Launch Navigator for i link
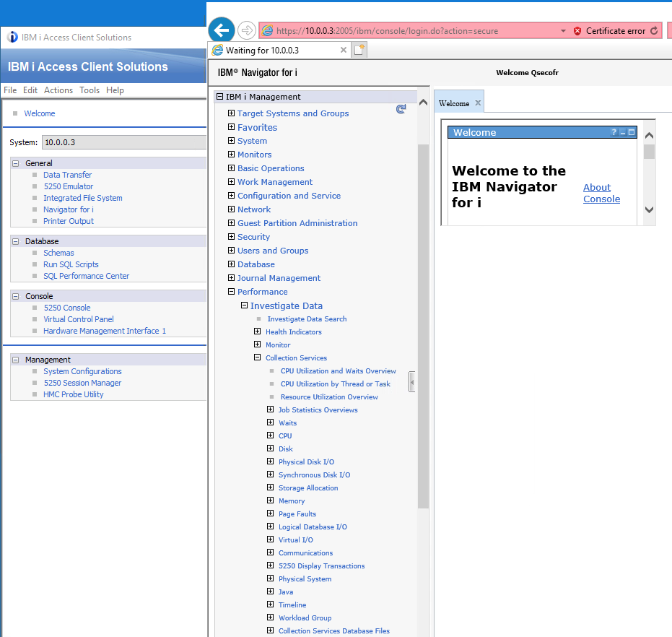This screenshot has width=672, height=637. tap(68, 209)
